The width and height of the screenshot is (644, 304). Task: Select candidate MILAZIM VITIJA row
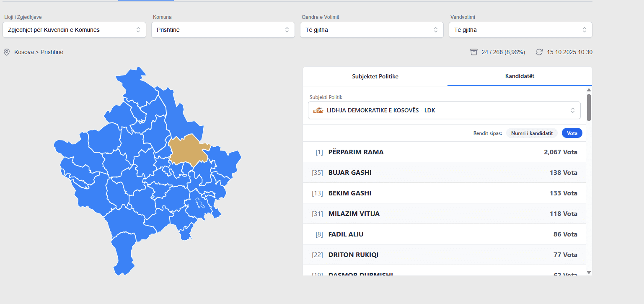(x=444, y=213)
